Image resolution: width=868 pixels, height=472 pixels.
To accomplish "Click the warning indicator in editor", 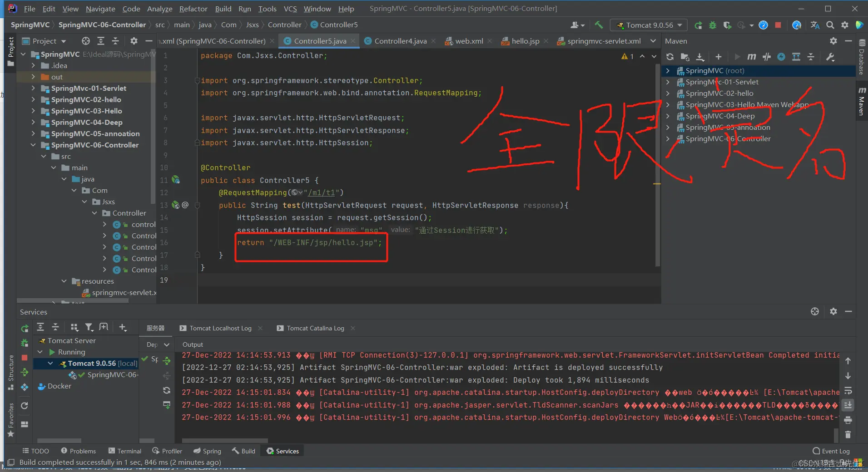I will 627,56.
